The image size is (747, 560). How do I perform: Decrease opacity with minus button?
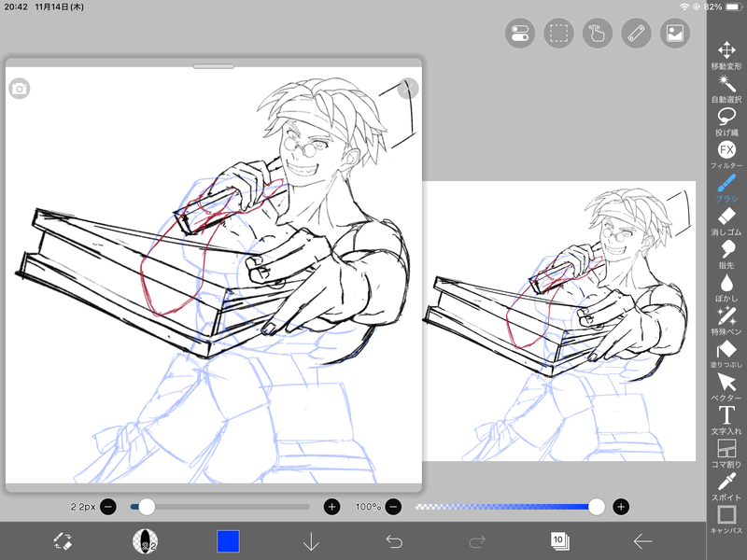coord(393,507)
